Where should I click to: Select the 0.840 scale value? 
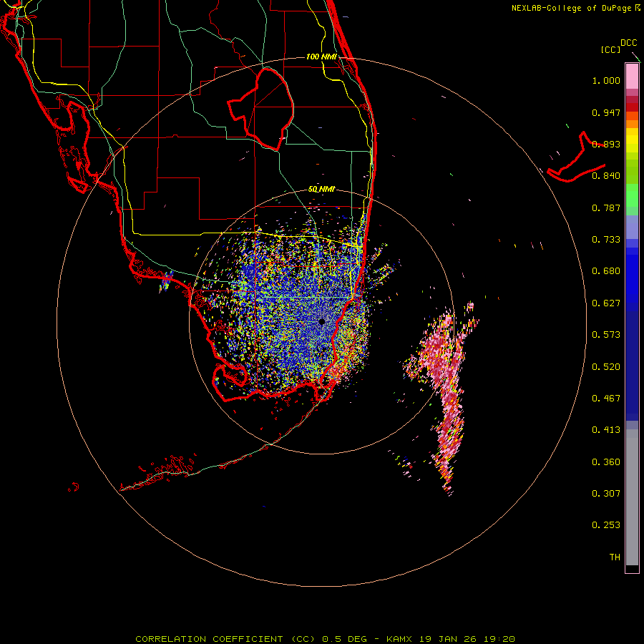coord(606,176)
